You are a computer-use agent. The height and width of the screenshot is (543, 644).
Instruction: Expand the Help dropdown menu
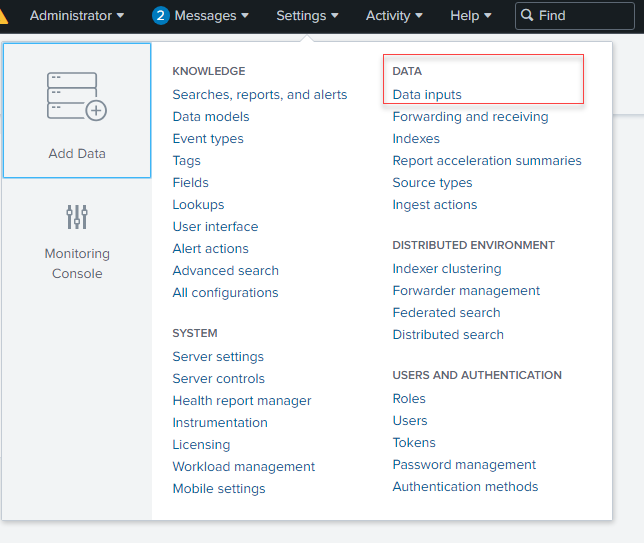(470, 16)
